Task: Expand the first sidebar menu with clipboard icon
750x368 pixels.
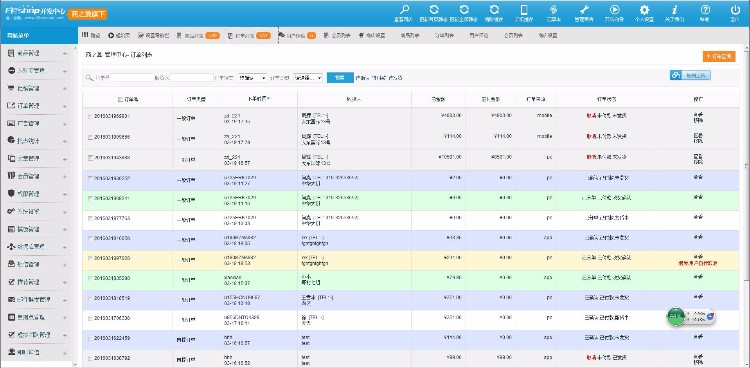Action: coord(65,53)
